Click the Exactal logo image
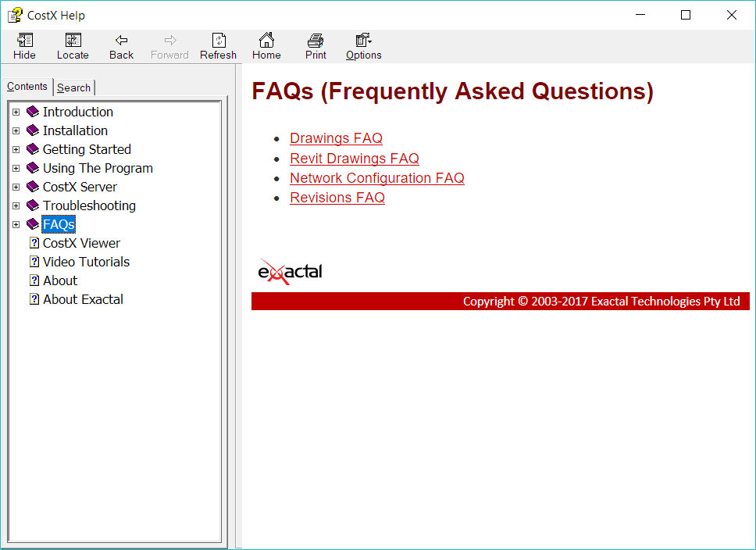 (291, 272)
